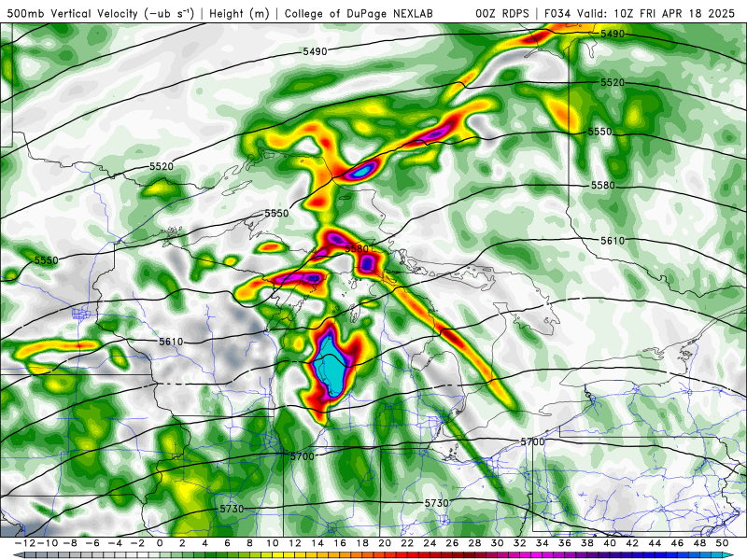This screenshot has width=747, height=560.
Task: Click the -2 tick label in the color scale
Action: pyautogui.click(x=136, y=543)
